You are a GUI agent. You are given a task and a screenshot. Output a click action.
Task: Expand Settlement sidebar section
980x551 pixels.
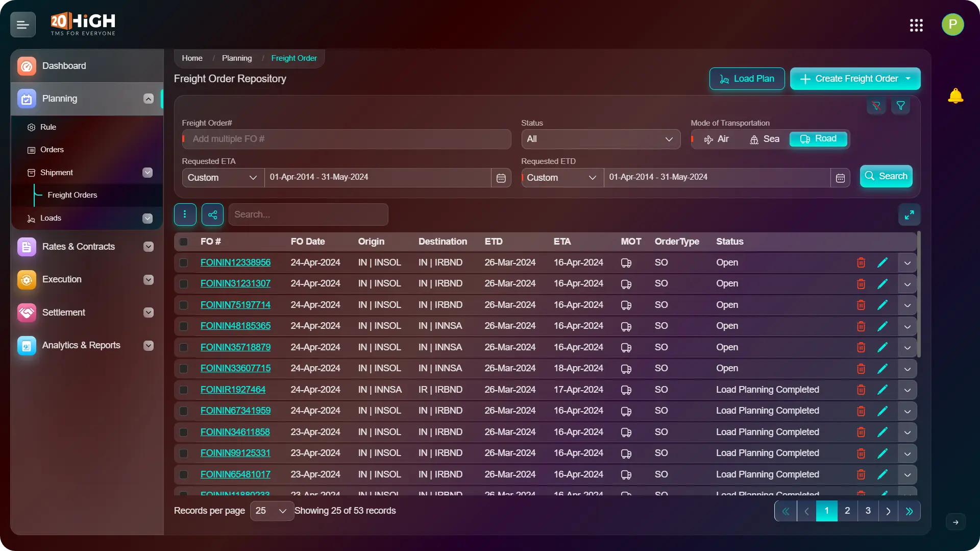click(149, 313)
